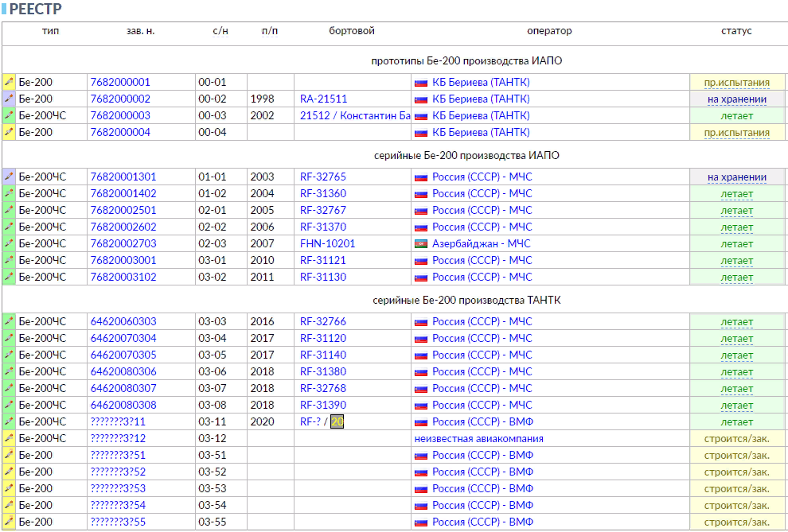Click group heading серийные Бе-200 производства ИАПО
This screenshot has height=532, width=788.
466,156
